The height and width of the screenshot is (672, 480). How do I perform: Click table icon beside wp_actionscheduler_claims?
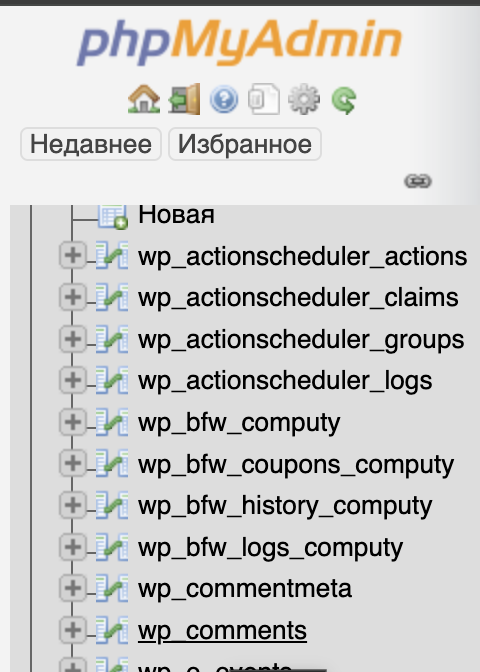point(111,297)
